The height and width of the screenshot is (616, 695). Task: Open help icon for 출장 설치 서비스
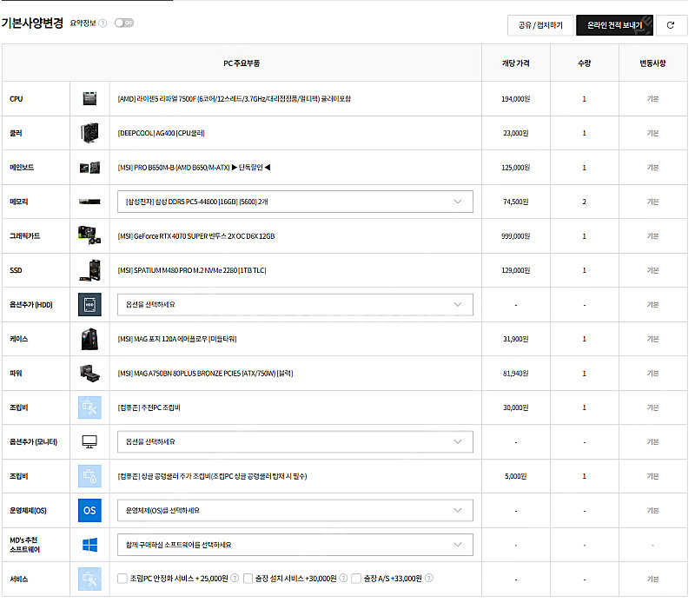point(343,578)
